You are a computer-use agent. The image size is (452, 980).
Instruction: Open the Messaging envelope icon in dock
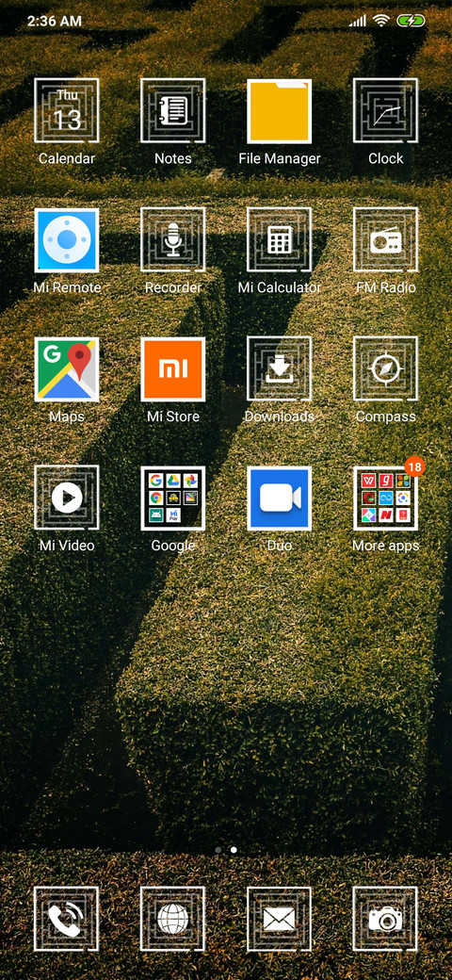[x=279, y=920]
